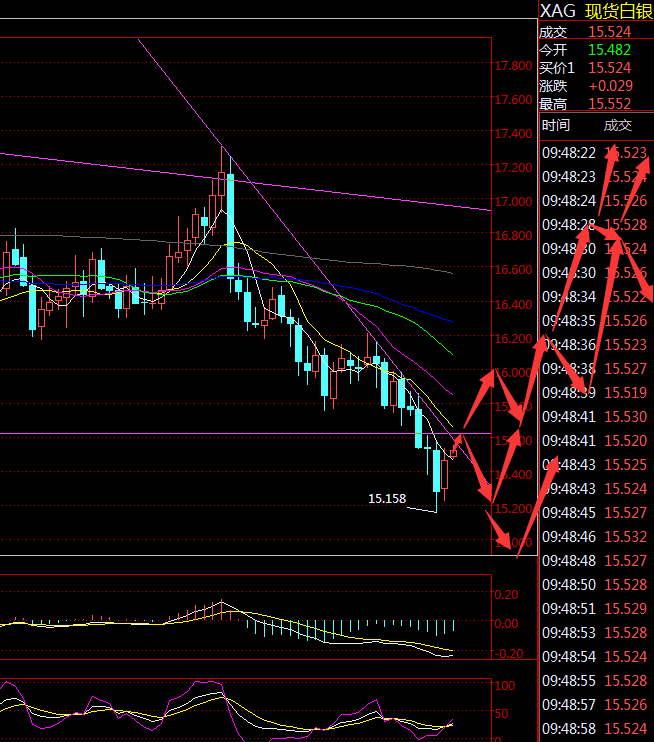654x742 pixels.
Task: Click the latest small red candlestick
Action: point(453,453)
